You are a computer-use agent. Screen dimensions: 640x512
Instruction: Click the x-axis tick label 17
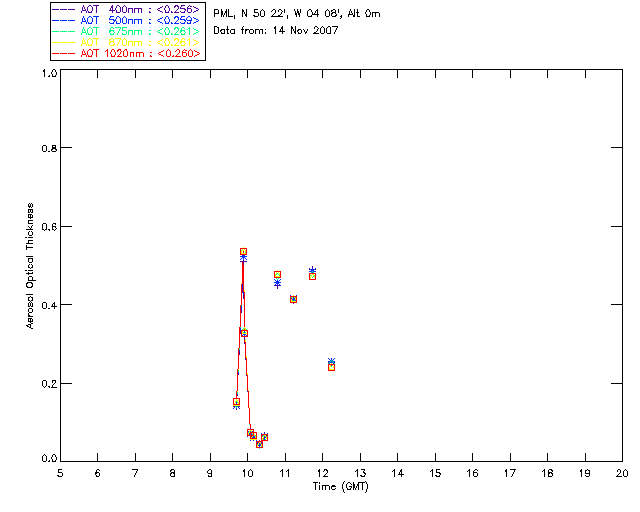coord(510,473)
